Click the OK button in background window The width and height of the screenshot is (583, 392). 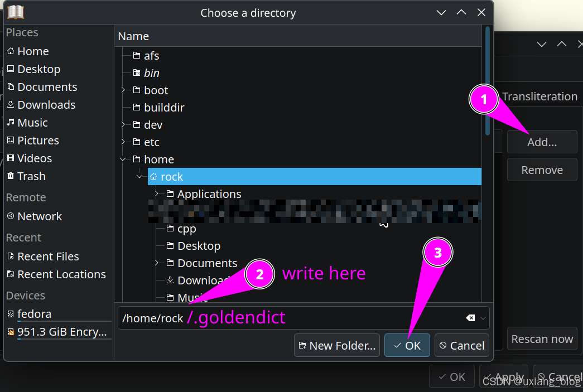tap(452, 377)
